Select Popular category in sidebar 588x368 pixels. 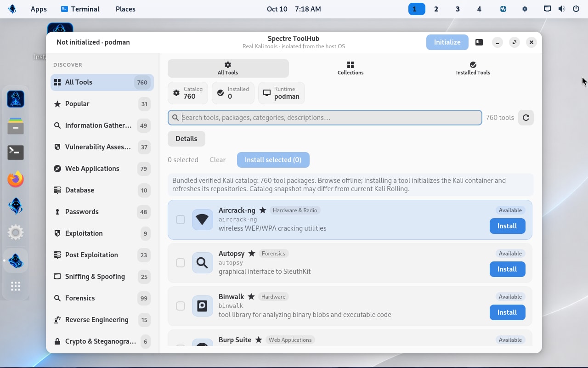(102, 104)
